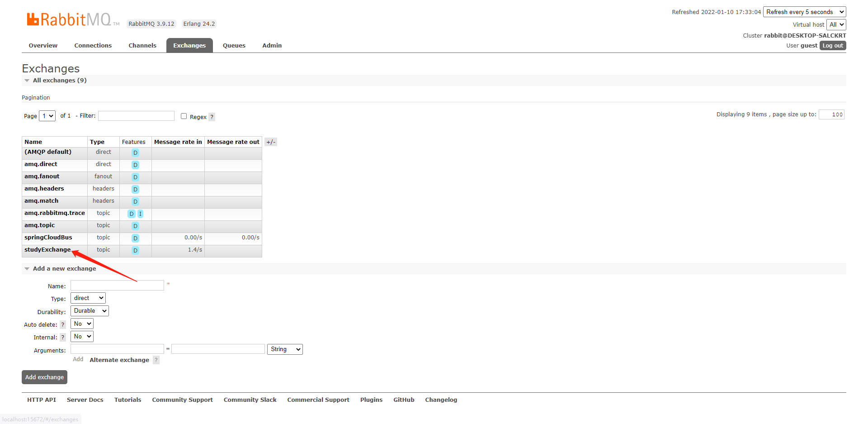Open the Regex help question mark

pyautogui.click(x=212, y=117)
